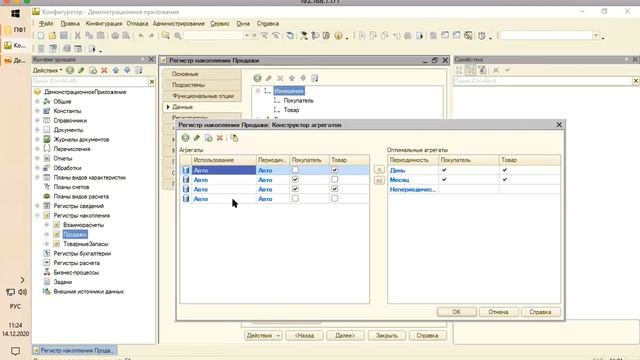Image resolution: width=640 pixels, height=360 pixels.
Task: Edit selected aggregate with pencil icon
Action: pos(197,138)
